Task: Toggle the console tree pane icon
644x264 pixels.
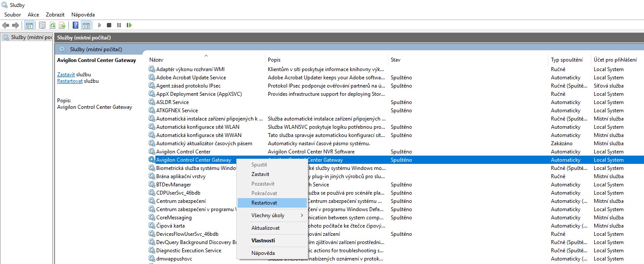Action: tap(29, 25)
